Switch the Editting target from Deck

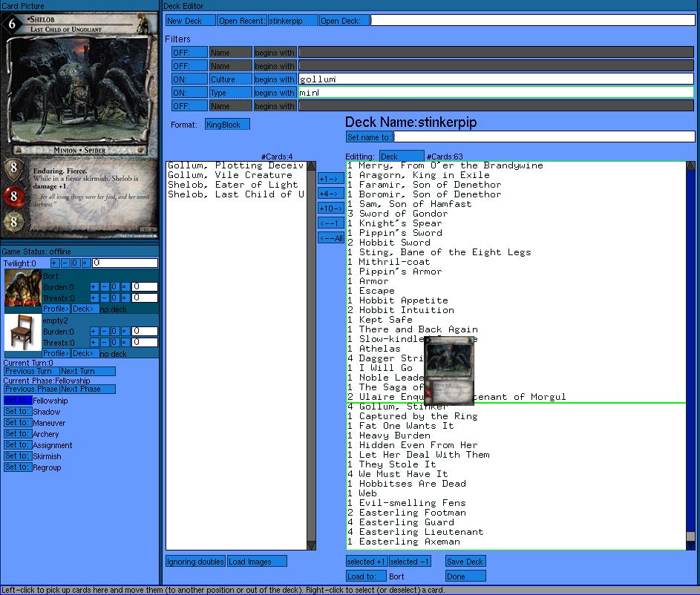(x=402, y=156)
